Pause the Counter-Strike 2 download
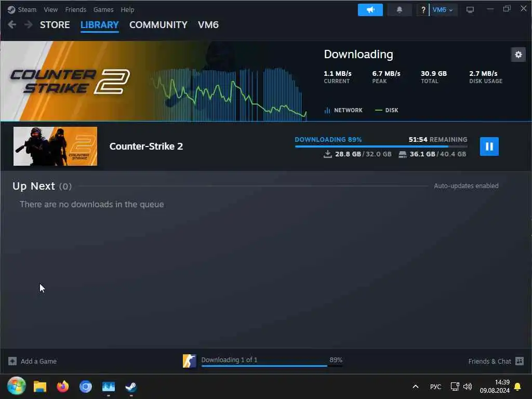The height and width of the screenshot is (399, 532). click(x=489, y=146)
